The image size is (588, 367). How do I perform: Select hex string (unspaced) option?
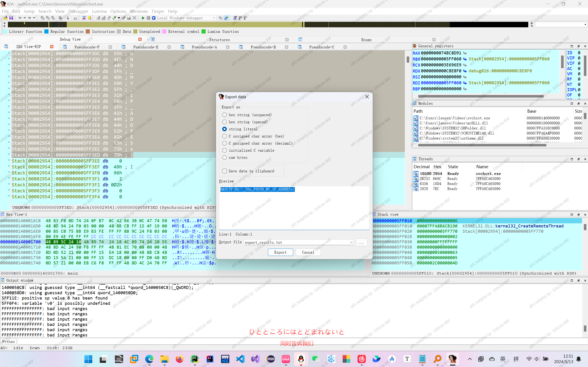tap(224, 115)
